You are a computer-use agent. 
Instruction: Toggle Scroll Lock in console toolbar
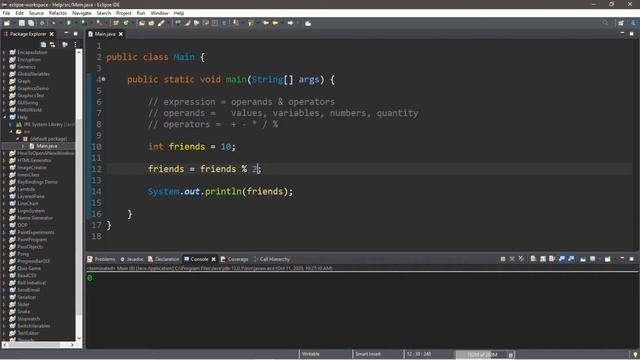543,259
